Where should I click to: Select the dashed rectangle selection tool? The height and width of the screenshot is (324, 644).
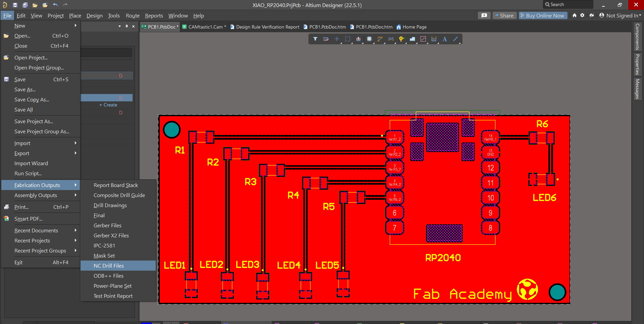pyautogui.click(x=348, y=39)
